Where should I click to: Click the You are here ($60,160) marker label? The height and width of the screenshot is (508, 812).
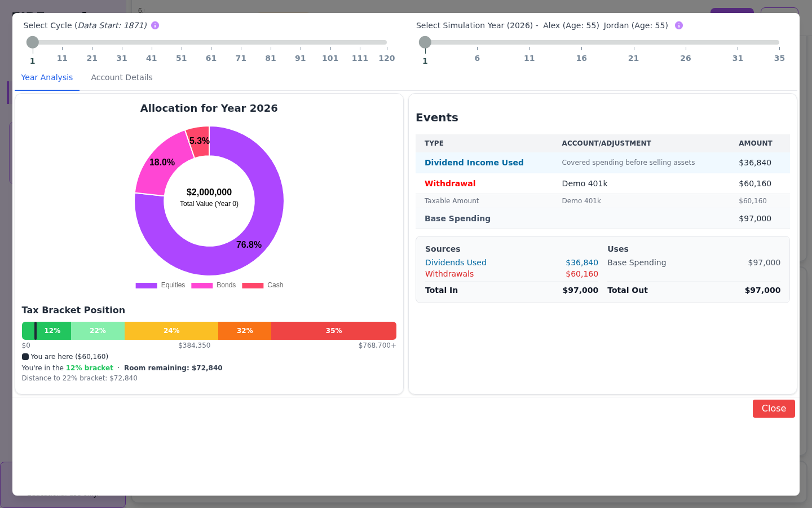(x=69, y=357)
